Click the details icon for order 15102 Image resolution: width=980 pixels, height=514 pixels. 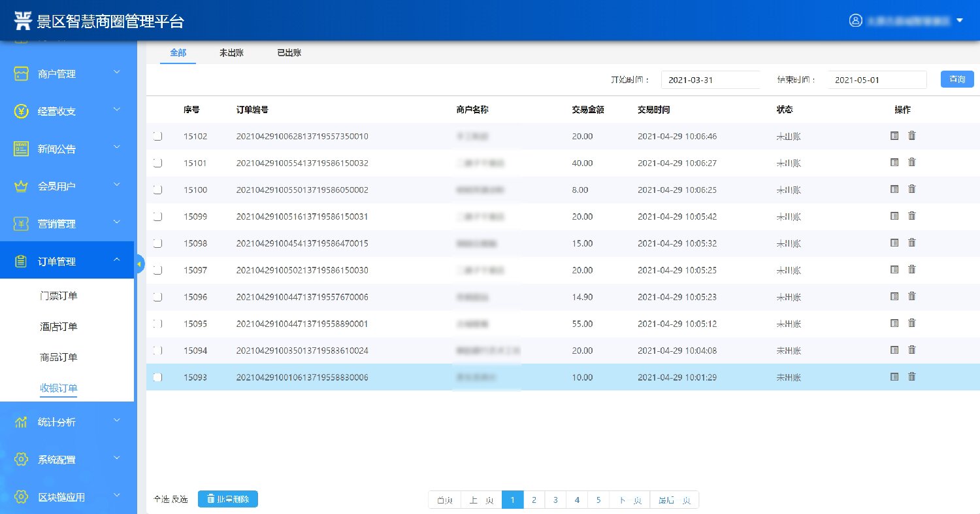[894, 135]
